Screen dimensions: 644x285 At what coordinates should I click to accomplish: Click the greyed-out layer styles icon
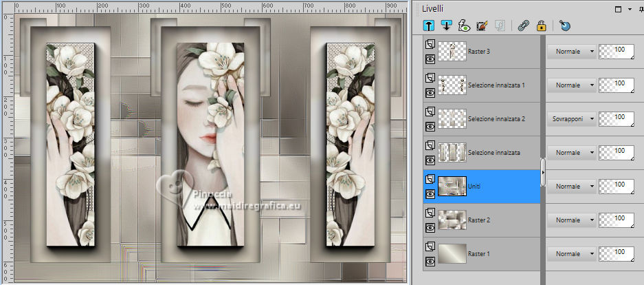click(x=500, y=26)
